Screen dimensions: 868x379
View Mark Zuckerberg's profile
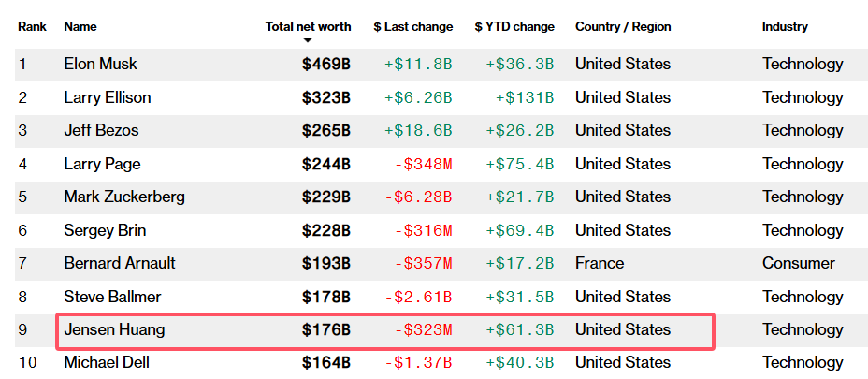tap(124, 197)
